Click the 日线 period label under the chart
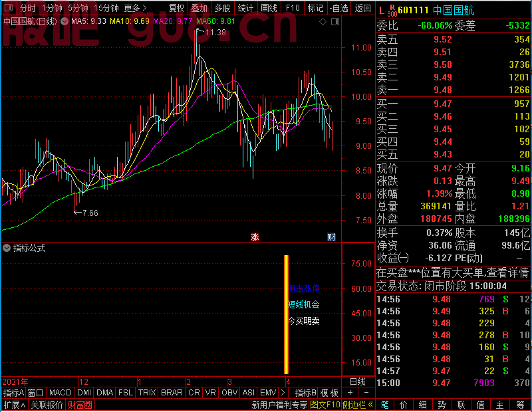The image size is (532, 412). point(358,382)
